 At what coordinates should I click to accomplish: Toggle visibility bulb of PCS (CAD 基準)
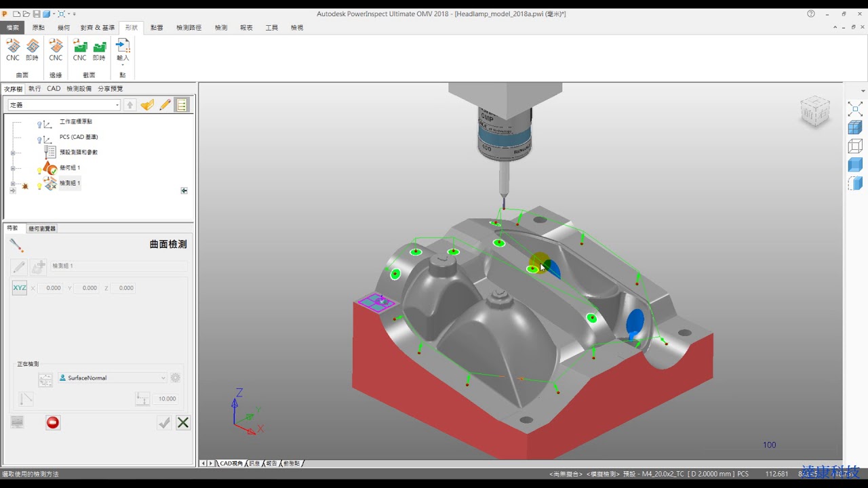click(40, 139)
